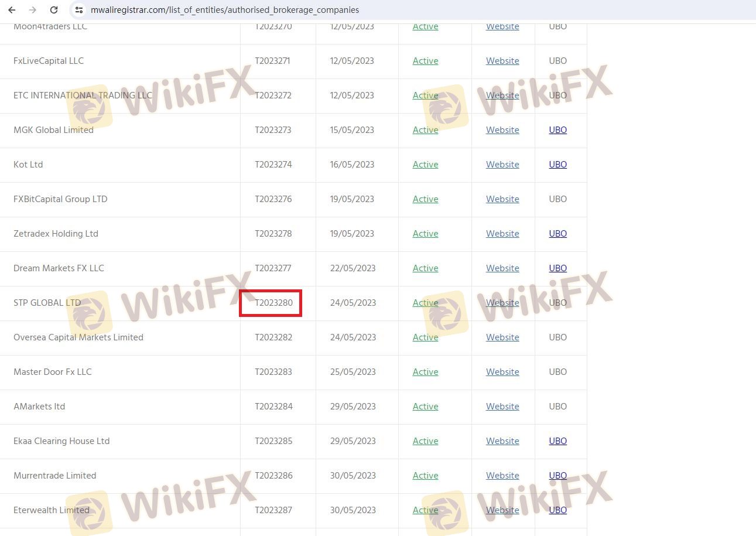This screenshot has height=536, width=756.
Task: Select the company name FxLiveCapital LLC
Action: pyautogui.click(x=49, y=61)
